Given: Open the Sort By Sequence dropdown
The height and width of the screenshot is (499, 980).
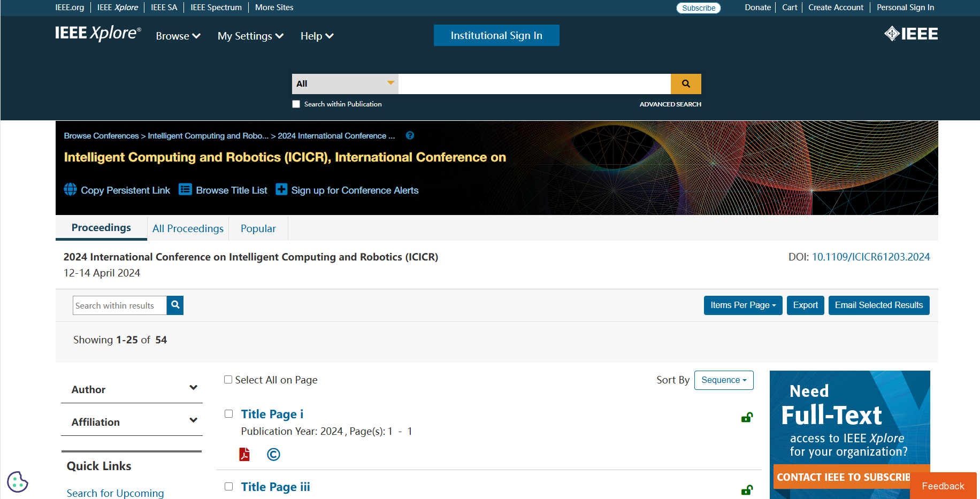Looking at the screenshot, I should tap(723, 380).
